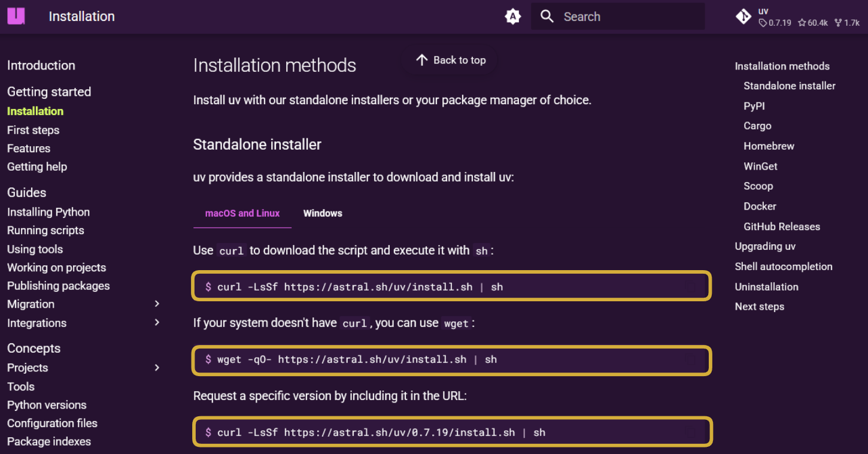Jump to Next steps section
This screenshot has width=868, height=454.
pos(760,307)
